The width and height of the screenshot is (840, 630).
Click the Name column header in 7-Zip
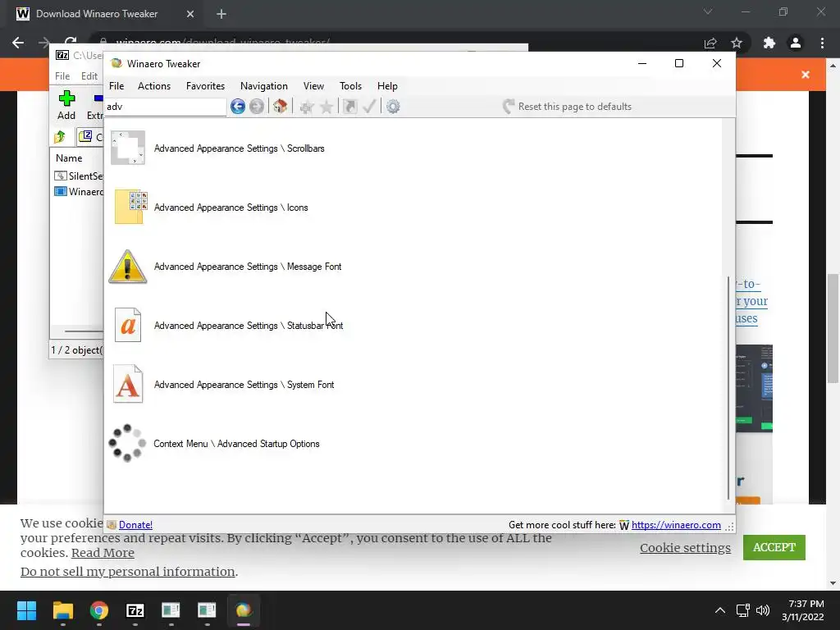point(69,158)
